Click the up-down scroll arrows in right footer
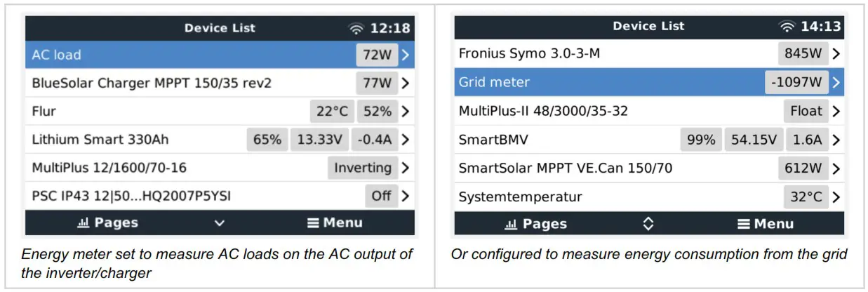The height and width of the screenshot is (292, 868). (x=648, y=224)
